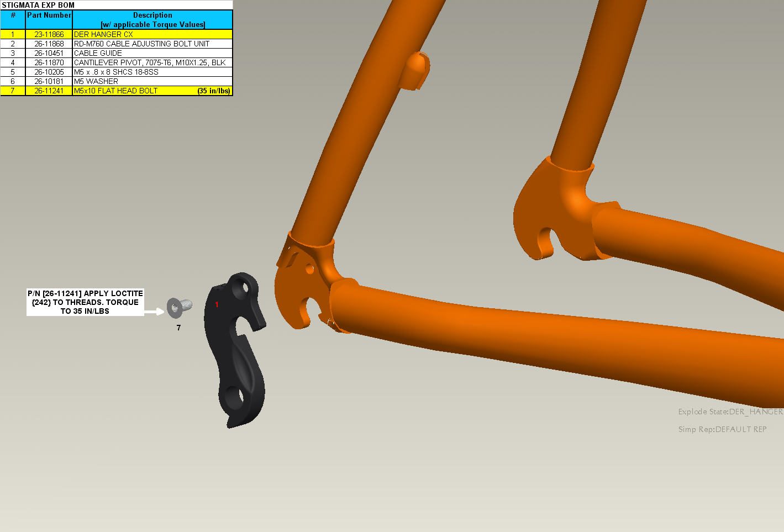Click the Description column header
The width and height of the screenshot is (784, 532).
point(152,20)
